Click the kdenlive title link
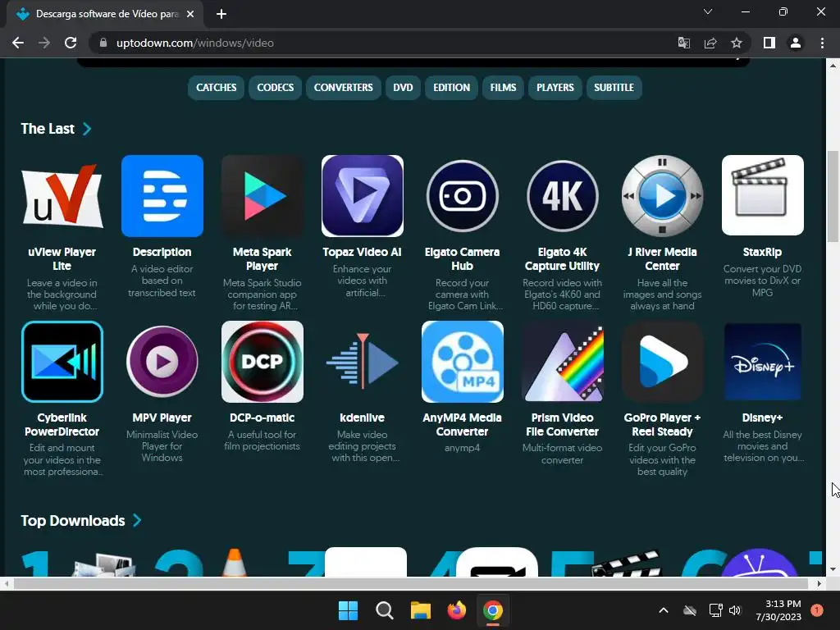 click(x=362, y=418)
